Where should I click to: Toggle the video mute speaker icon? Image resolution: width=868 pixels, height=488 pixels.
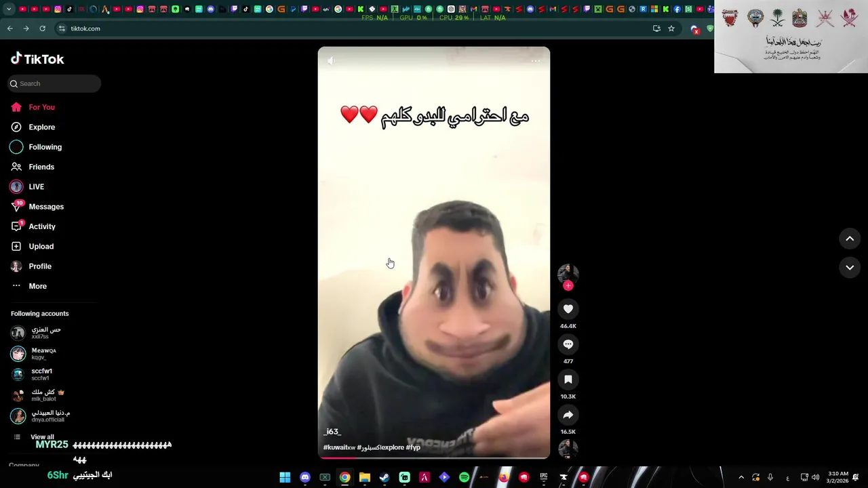[x=330, y=61]
